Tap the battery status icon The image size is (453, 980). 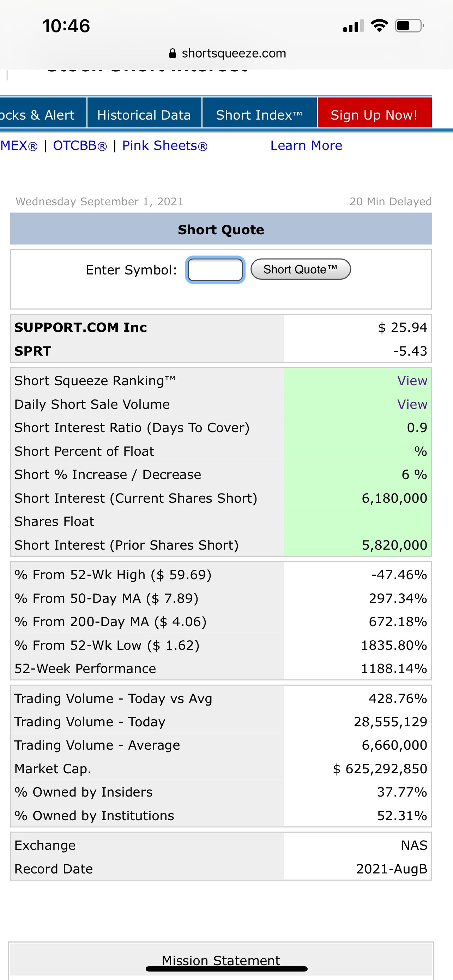point(409,25)
